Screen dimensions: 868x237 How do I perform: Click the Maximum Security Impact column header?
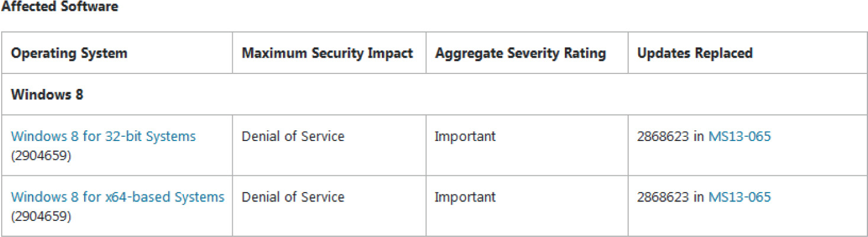(x=327, y=53)
